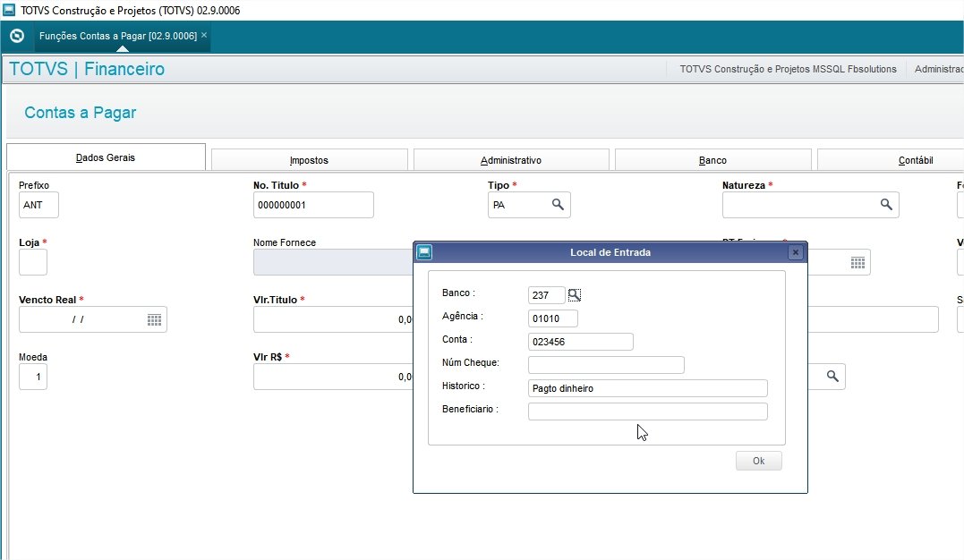
Task: Focus the Vlr R$ amount field
Action: (333, 377)
